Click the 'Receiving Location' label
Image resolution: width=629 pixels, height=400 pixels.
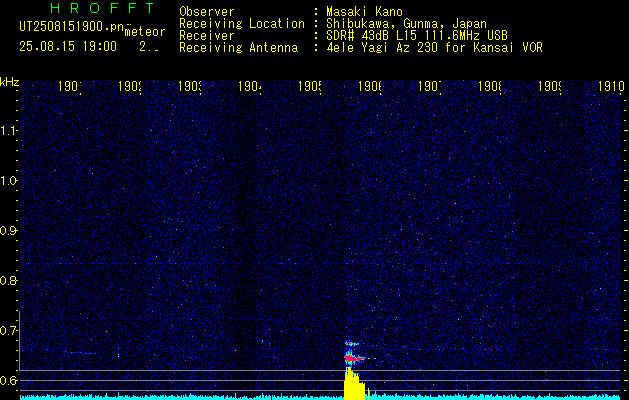click(242, 24)
